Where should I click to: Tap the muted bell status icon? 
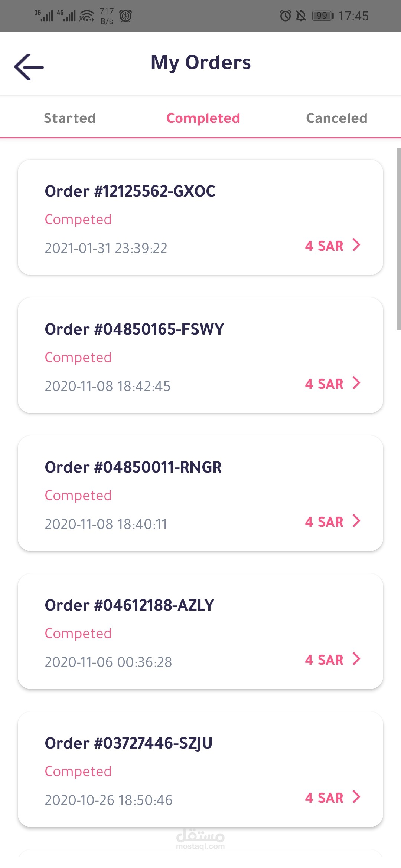click(301, 16)
